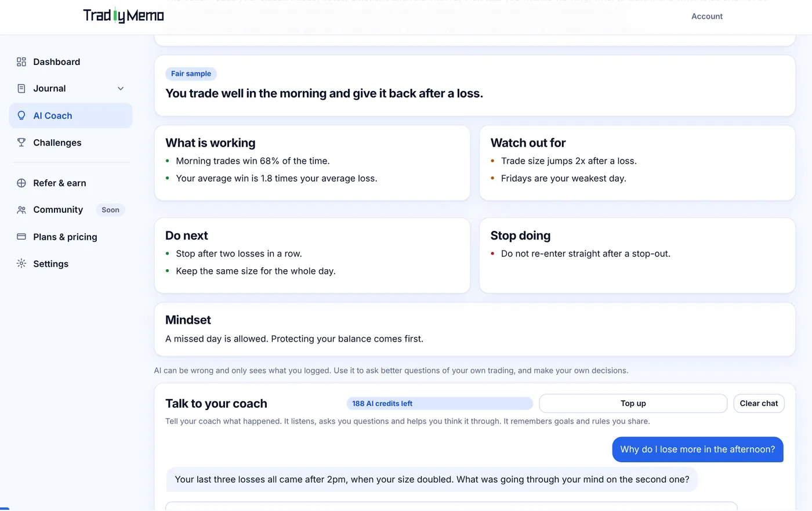Click the Fair sample badge

tap(191, 74)
